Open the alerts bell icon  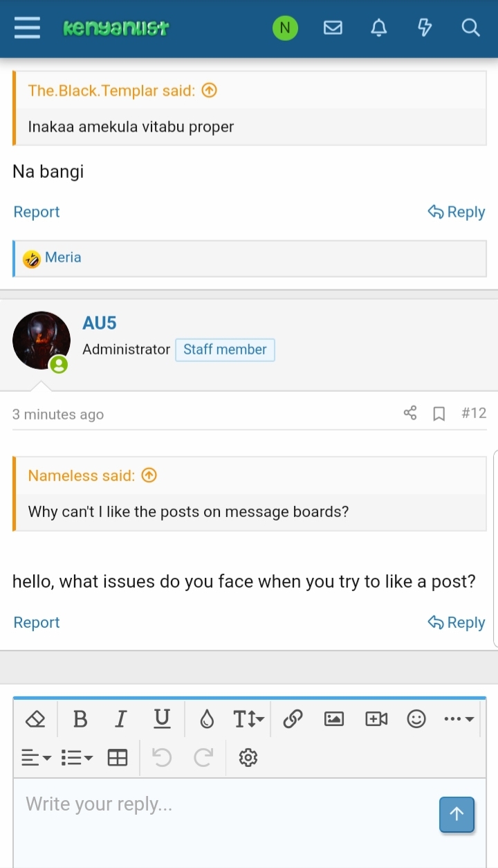pyautogui.click(x=378, y=28)
